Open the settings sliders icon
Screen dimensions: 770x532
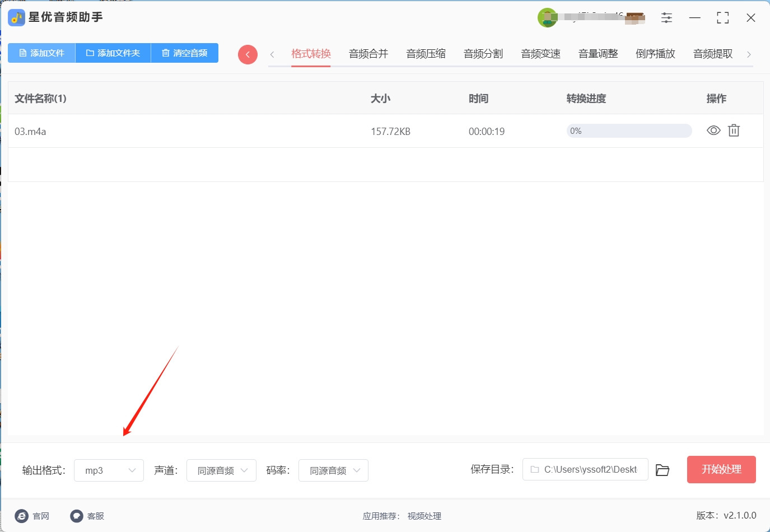pyautogui.click(x=666, y=17)
